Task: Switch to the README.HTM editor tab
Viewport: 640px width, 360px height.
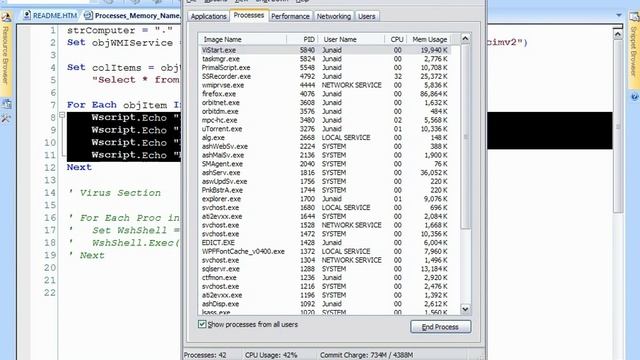Action: coord(51,16)
